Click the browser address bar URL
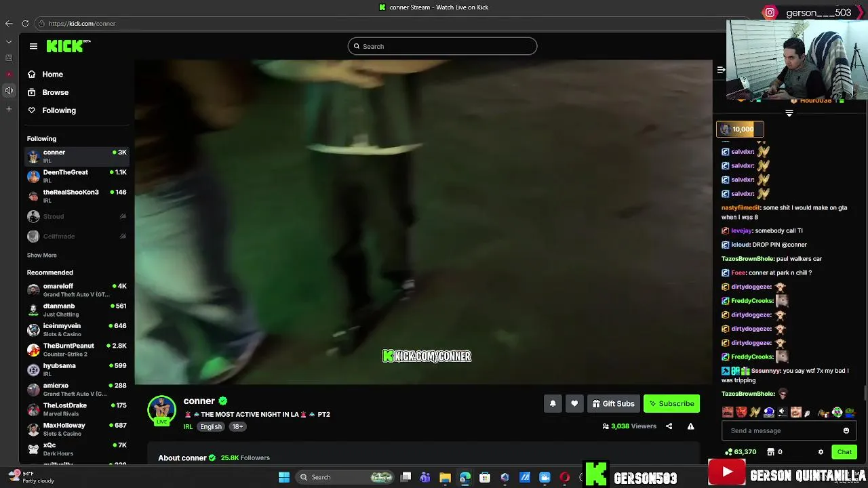 (82, 23)
